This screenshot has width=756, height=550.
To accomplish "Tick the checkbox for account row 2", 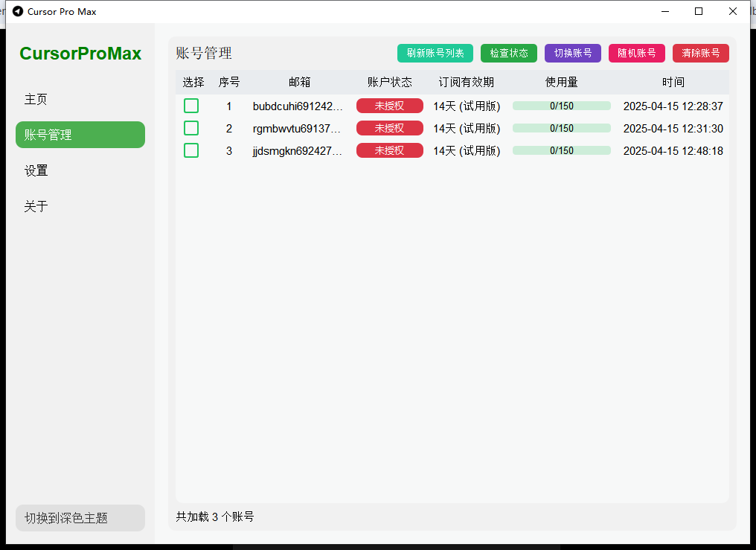I will click(x=191, y=128).
